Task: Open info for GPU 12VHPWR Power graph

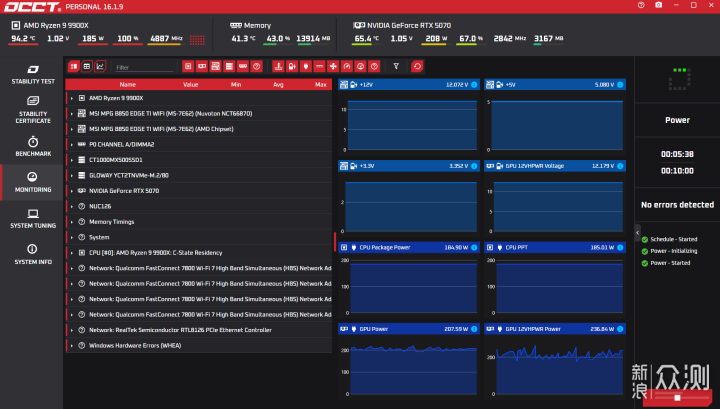Action: point(620,329)
